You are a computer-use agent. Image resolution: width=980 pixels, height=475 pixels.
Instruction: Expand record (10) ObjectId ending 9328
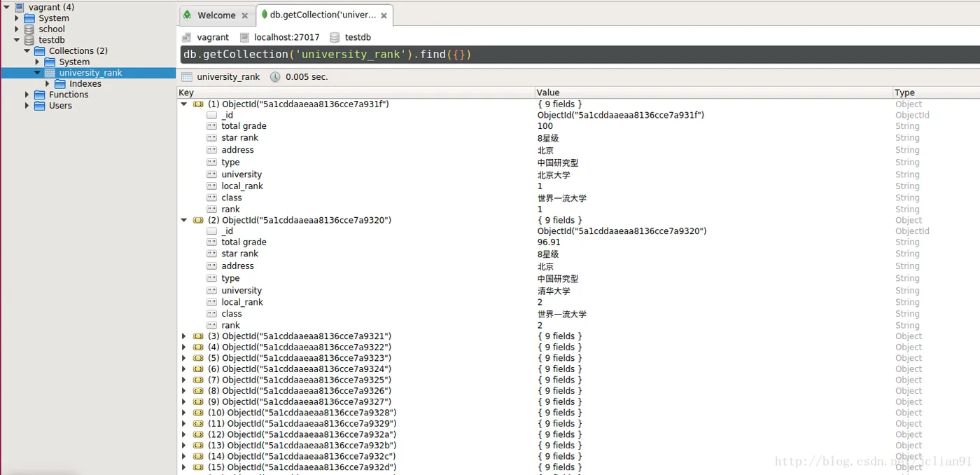coord(184,413)
